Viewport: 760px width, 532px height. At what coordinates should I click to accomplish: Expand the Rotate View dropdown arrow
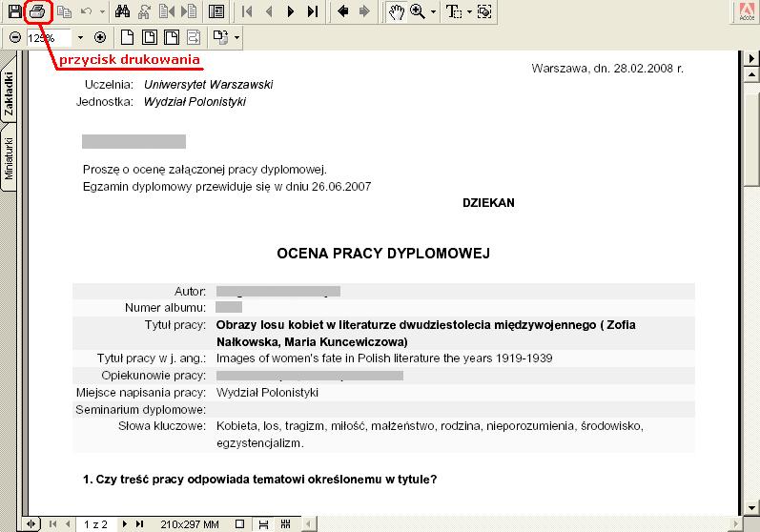click(x=236, y=38)
